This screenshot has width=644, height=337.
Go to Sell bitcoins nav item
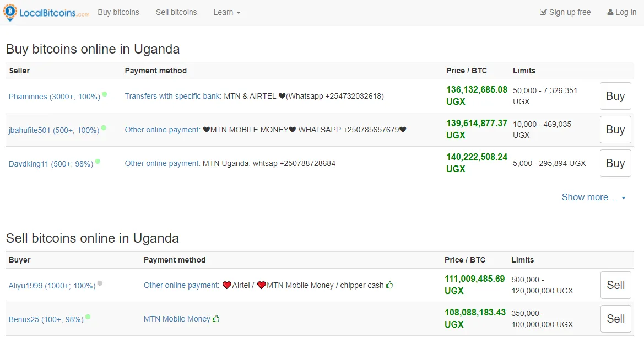click(176, 12)
